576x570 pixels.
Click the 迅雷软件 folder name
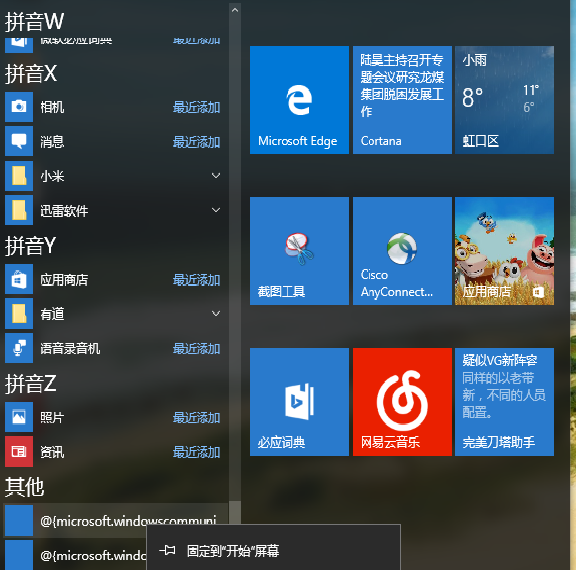pos(64,211)
